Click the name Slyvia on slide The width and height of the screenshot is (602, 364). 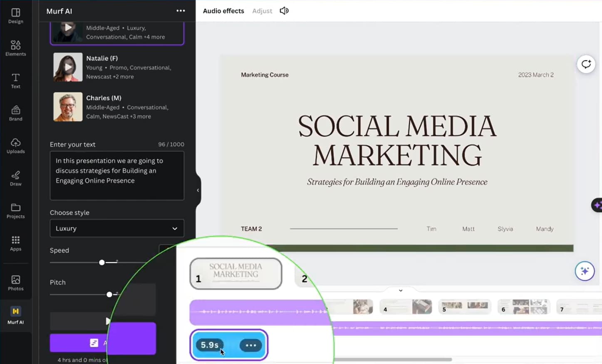coord(505,229)
